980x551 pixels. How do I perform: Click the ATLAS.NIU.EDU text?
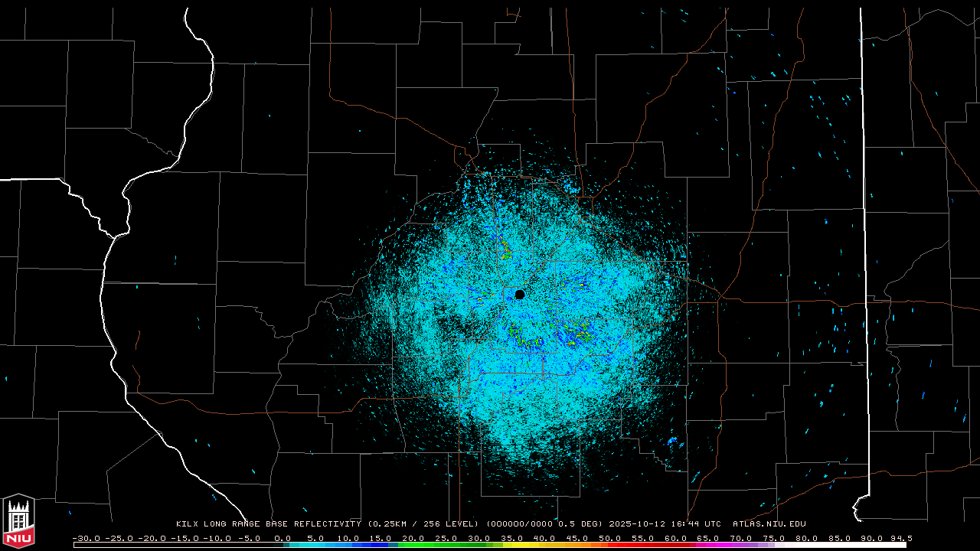pyautogui.click(x=769, y=524)
